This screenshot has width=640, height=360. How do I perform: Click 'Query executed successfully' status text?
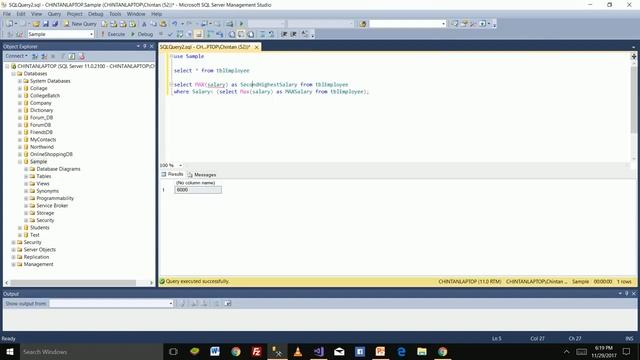coord(197,281)
